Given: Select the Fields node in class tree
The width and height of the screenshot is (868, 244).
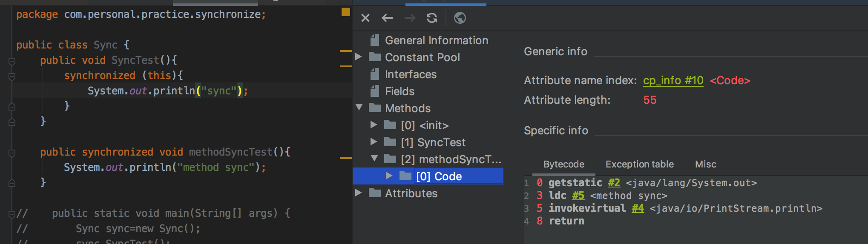Looking at the screenshot, I should tap(400, 91).
